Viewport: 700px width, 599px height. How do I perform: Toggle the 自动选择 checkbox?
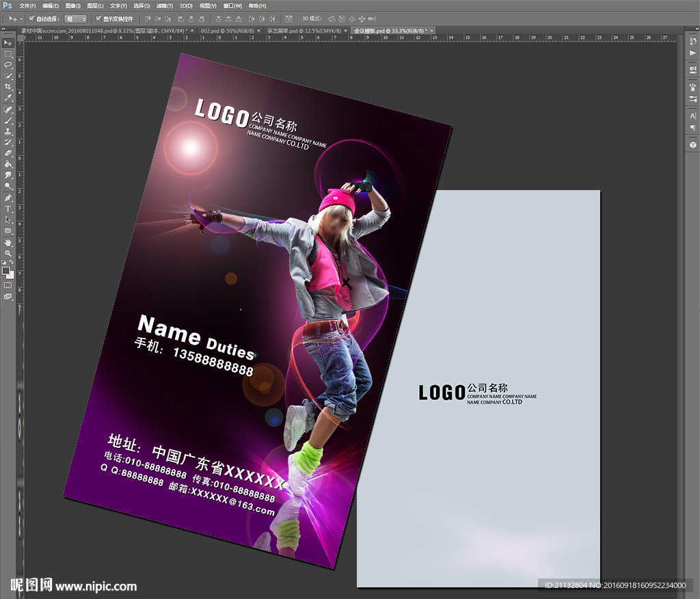click(x=31, y=18)
